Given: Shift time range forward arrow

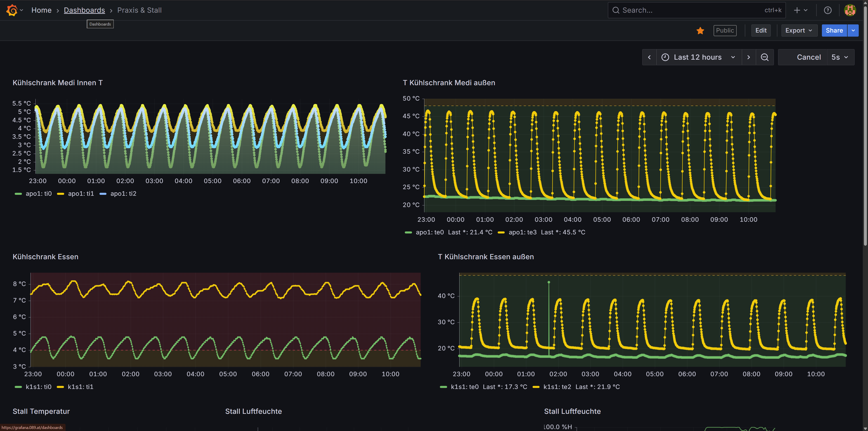Looking at the screenshot, I should [748, 57].
